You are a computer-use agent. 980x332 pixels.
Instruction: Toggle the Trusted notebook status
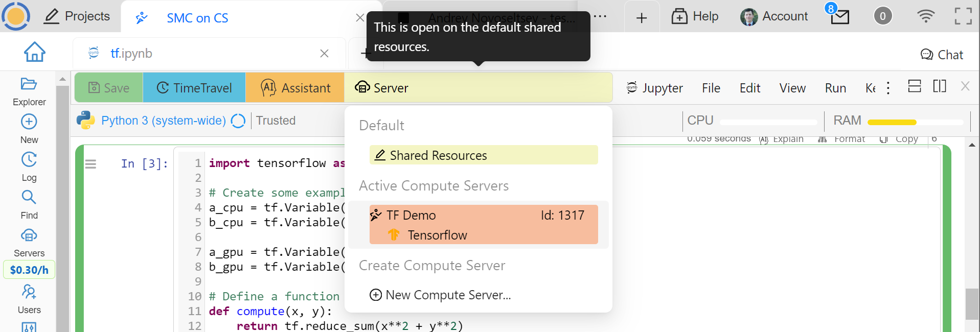(x=276, y=121)
